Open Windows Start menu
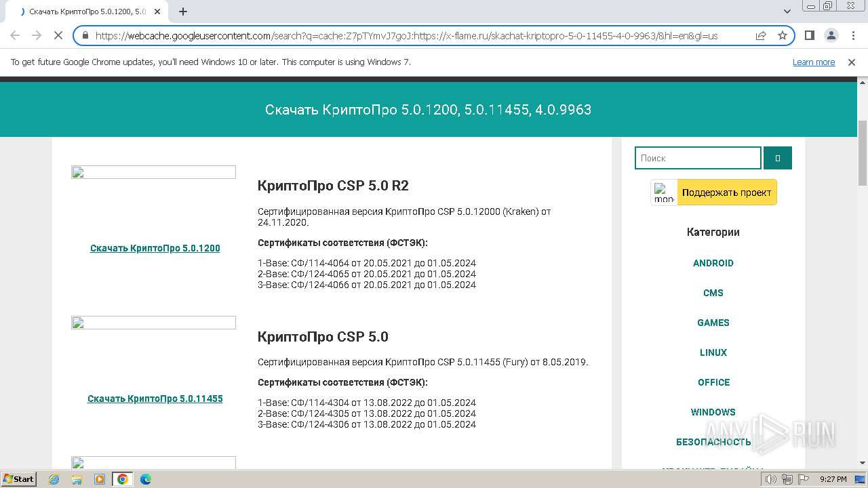Image resolution: width=868 pixels, height=488 pixels. click(x=19, y=479)
